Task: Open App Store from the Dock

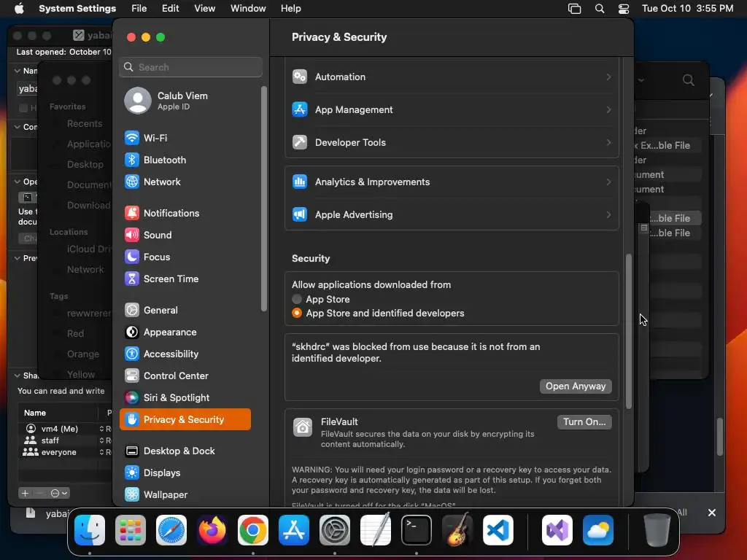Action: (294, 530)
